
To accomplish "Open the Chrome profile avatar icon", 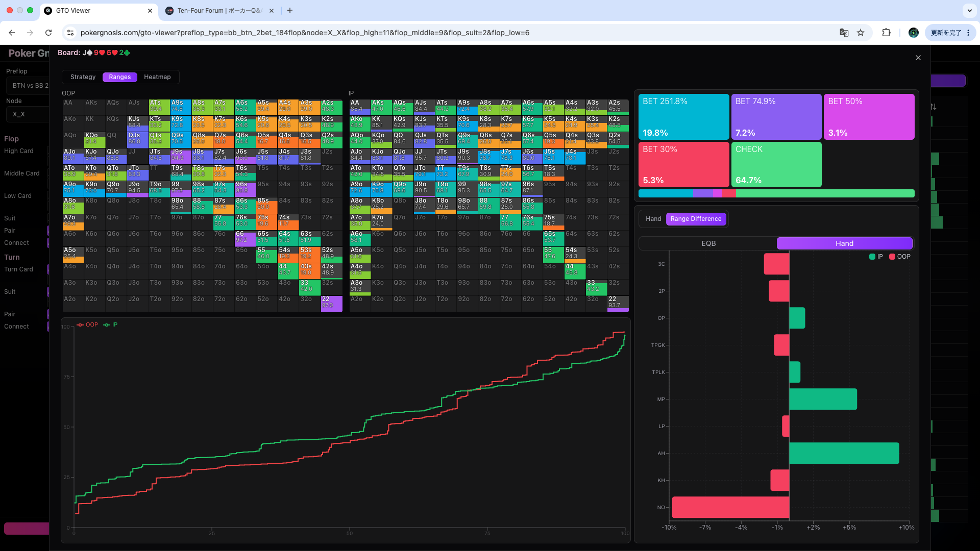I will pos(914,33).
